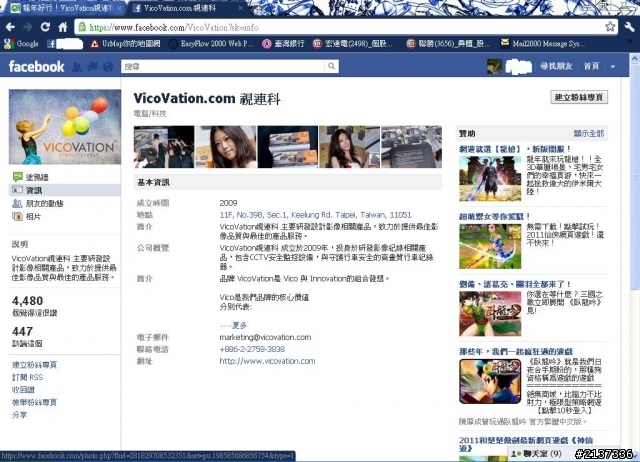Click the 4,480 likes count
The height and width of the screenshot is (462, 640).
click(x=27, y=301)
